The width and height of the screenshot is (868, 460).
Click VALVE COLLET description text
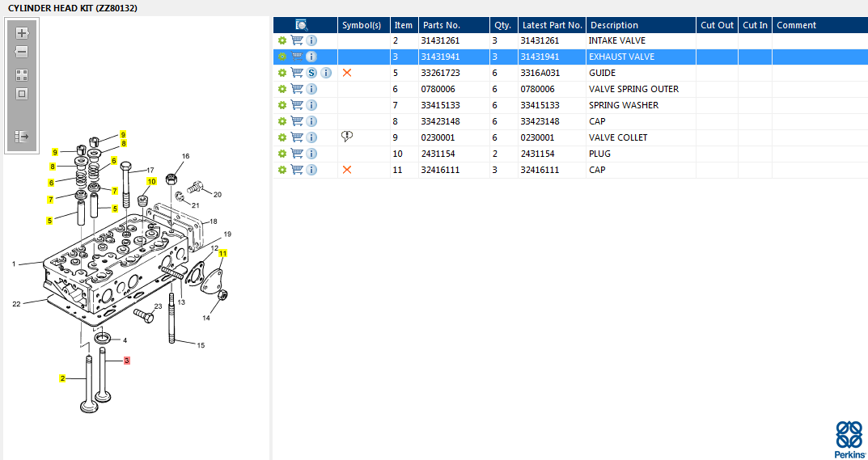[x=618, y=137]
